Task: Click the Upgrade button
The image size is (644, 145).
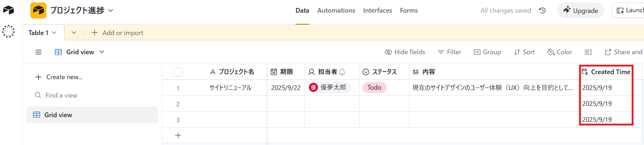Action: (581, 10)
